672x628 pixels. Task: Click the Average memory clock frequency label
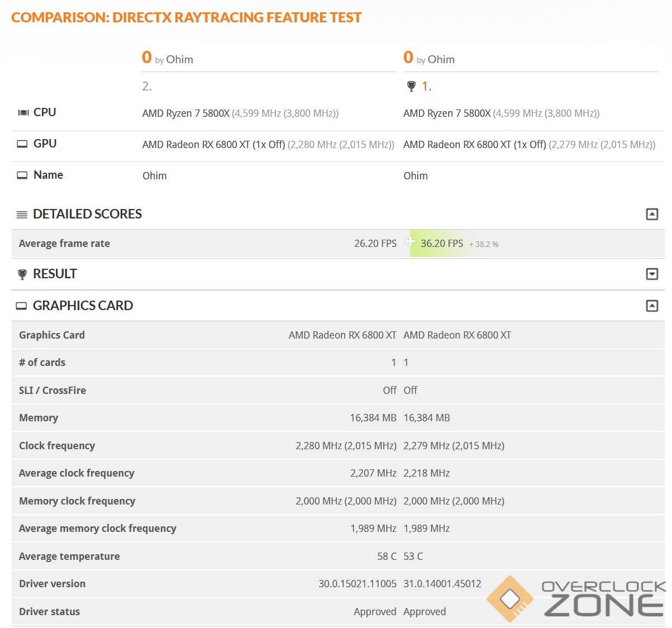point(98,529)
